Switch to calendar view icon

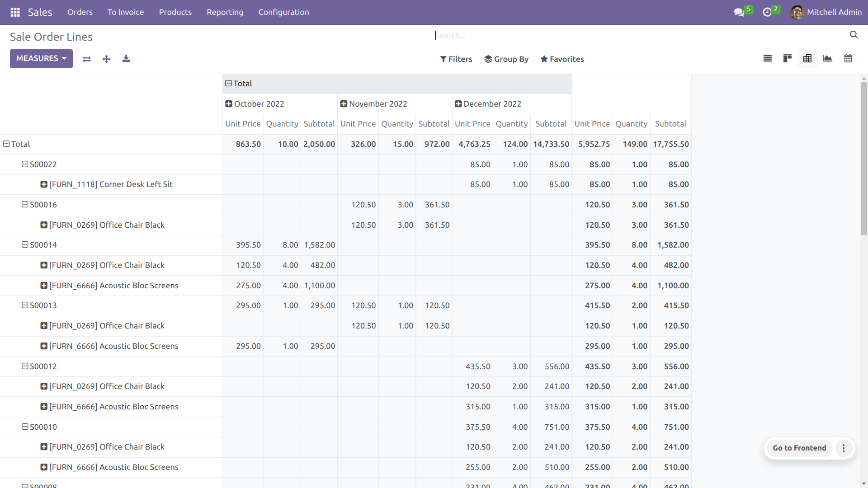(x=848, y=58)
